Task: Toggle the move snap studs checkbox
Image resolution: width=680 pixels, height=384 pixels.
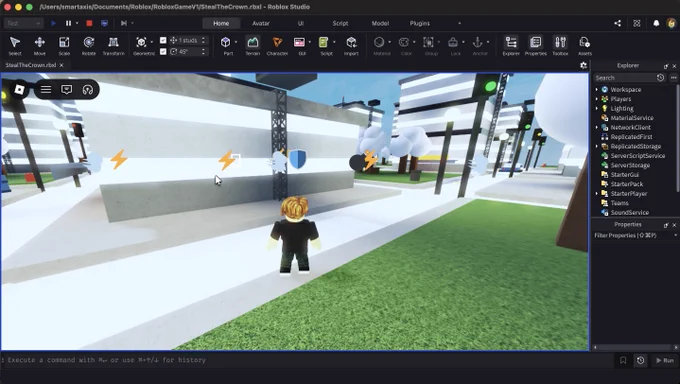Action: [163, 40]
